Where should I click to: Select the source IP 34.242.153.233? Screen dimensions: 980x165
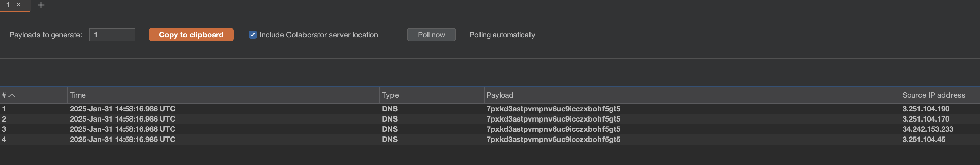[x=928, y=129]
